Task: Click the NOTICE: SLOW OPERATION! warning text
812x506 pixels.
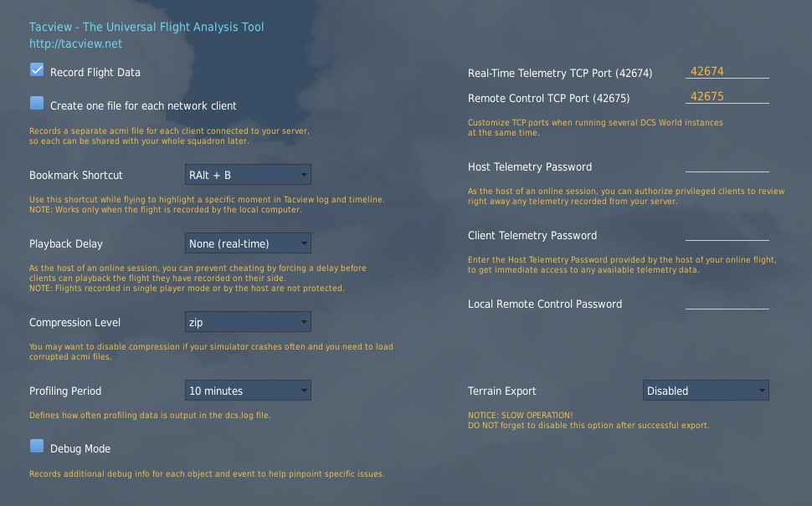Action: click(520, 415)
